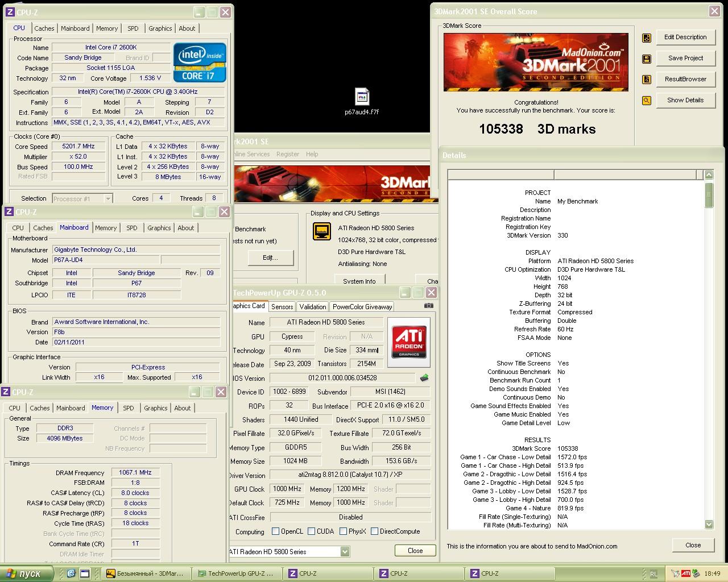Click the Details list scrollbar down arrow
The image size is (728, 582).
pyautogui.click(x=709, y=524)
